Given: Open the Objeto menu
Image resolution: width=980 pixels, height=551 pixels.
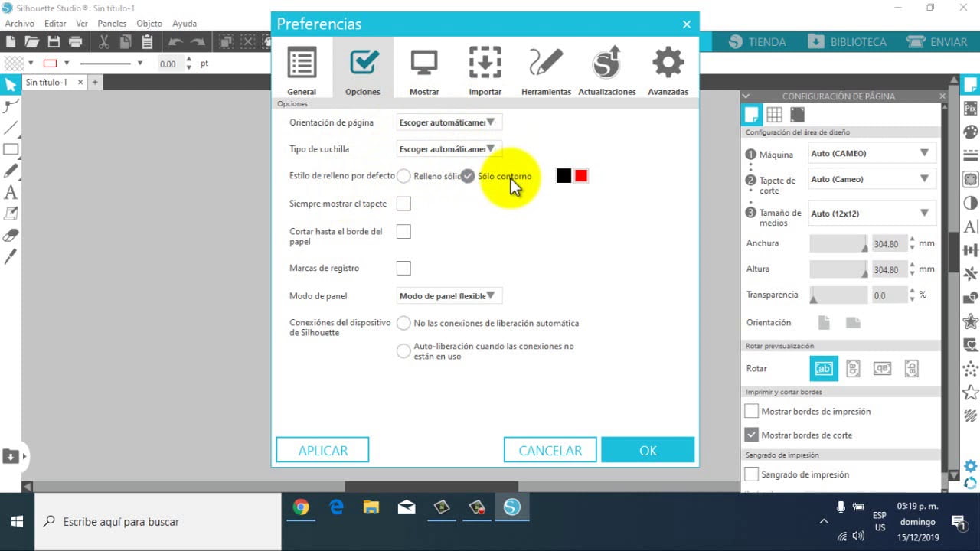Looking at the screenshot, I should [x=149, y=24].
